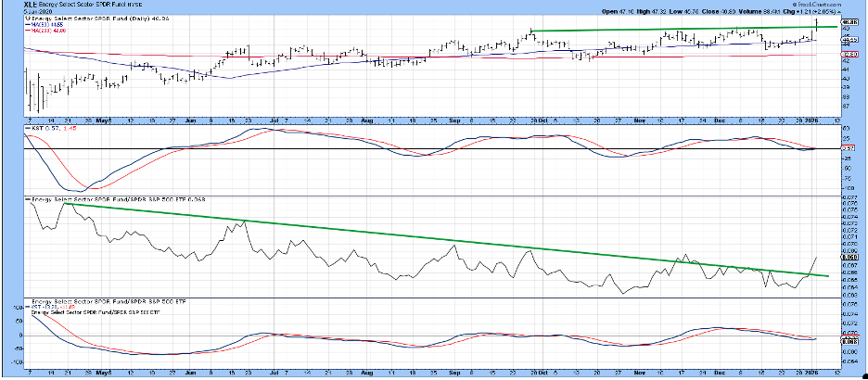868x380 pixels.
Task: Click 'Sep' on the price panel date axis
Action: (x=455, y=120)
